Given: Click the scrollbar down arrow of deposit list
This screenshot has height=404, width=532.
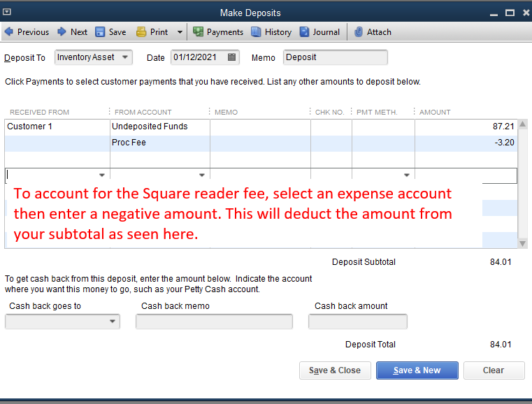Looking at the screenshot, I should pos(522,243).
